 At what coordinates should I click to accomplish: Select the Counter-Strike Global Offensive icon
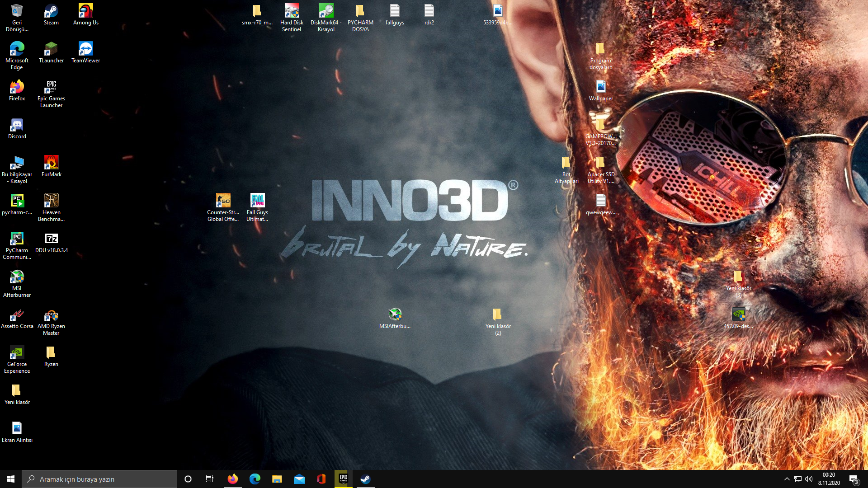coord(223,207)
